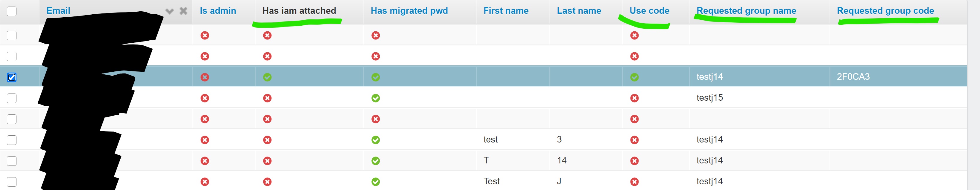
Task: Sort by First name column
Action: [506, 11]
